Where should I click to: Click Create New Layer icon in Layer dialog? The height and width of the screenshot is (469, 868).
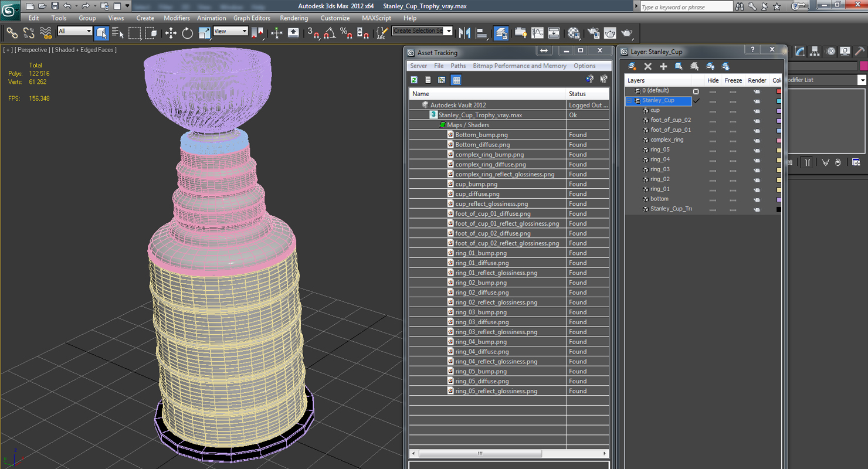[x=632, y=66]
